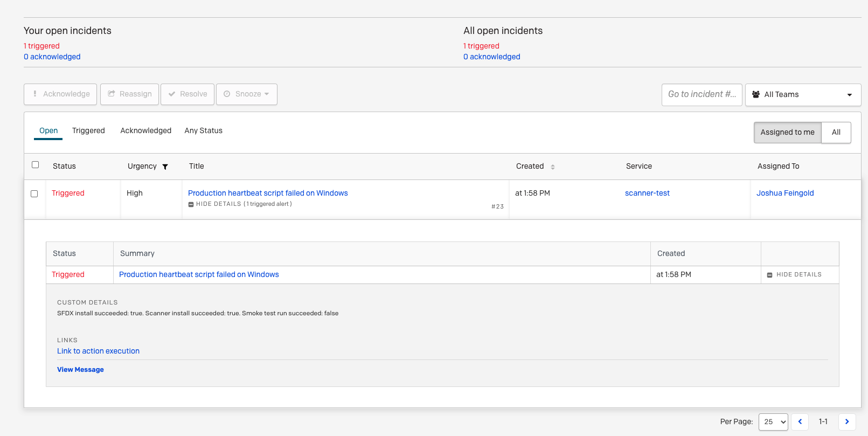Click 1 triggered under Your open incidents
The height and width of the screenshot is (436, 868).
[41, 46]
